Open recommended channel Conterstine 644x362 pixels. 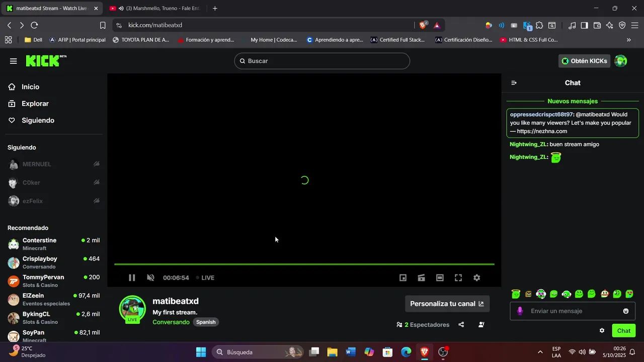click(54, 244)
